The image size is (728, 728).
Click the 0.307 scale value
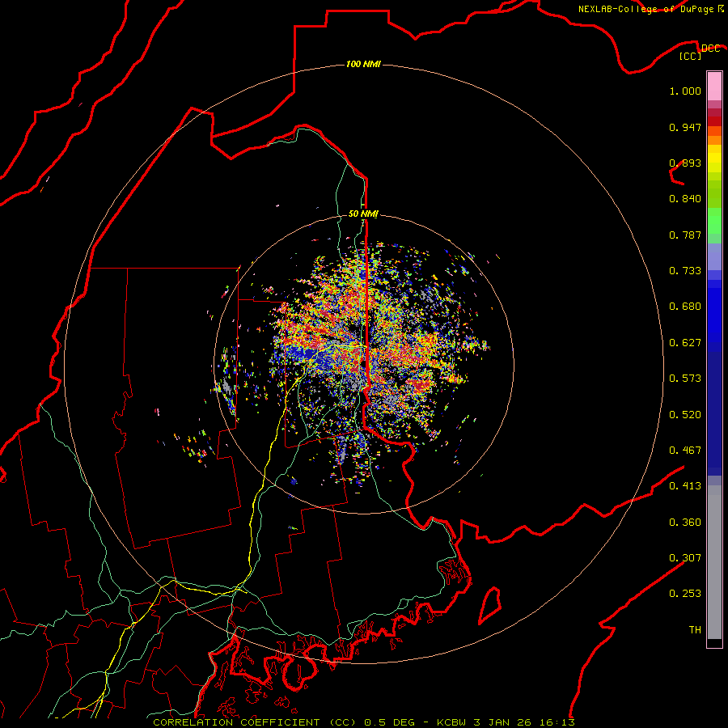pos(685,558)
